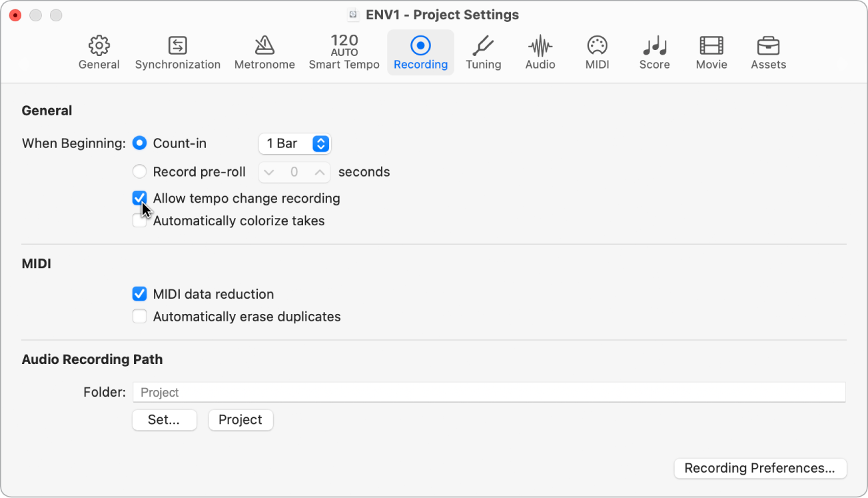Open Synchronization settings pane

click(x=177, y=53)
